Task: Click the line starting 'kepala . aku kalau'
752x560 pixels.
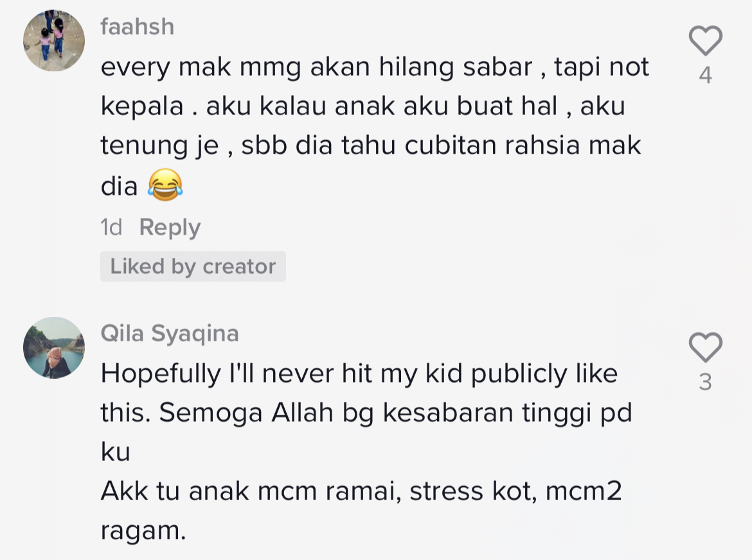Action: pos(363,107)
